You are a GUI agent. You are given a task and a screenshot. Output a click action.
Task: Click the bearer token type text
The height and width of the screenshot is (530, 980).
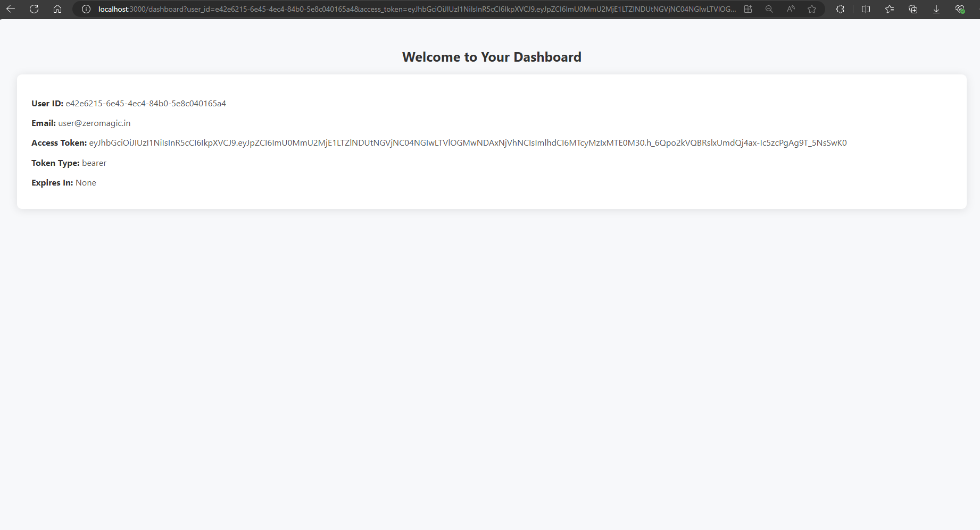click(94, 163)
